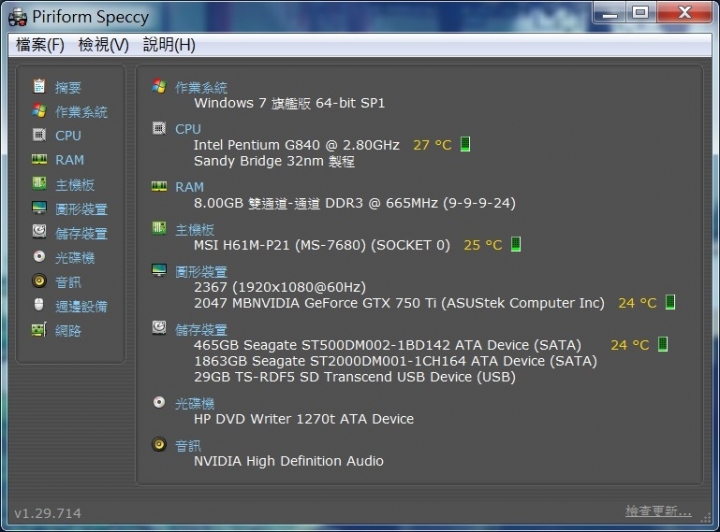
Task: Click the 儲存裝置 heading link in summary
Action: (201, 330)
